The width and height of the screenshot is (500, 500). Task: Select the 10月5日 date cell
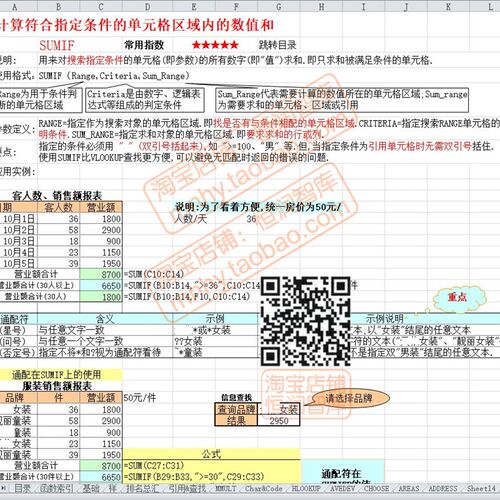[x=18, y=263]
